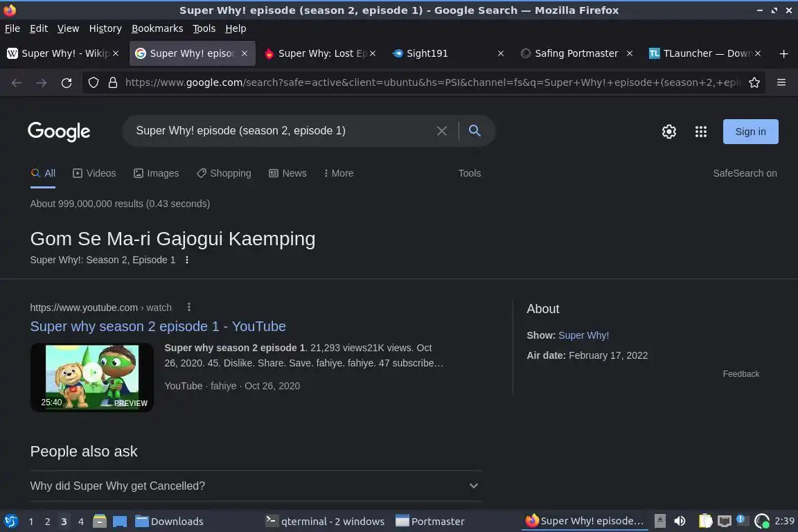Click the Feedback link
This screenshot has height=532, width=798.
(x=741, y=373)
